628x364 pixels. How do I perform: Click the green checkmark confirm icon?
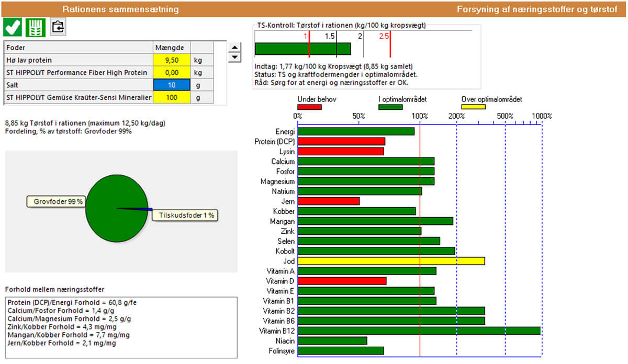(13, 27)
